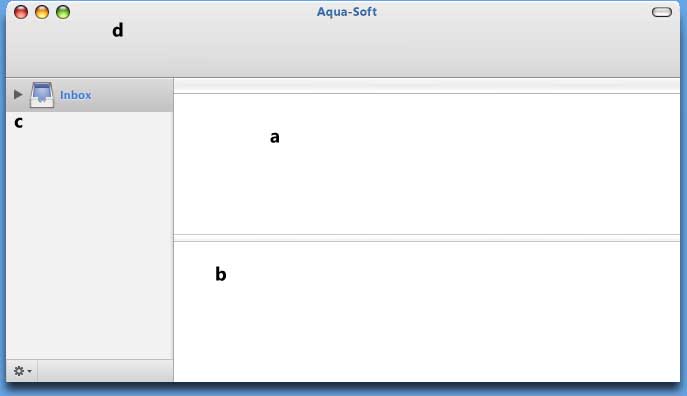Zoom the window with the green button

63,12
